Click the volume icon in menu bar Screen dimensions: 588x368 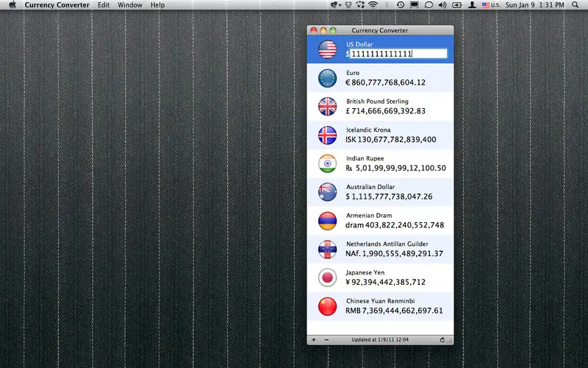coord(442,5)
